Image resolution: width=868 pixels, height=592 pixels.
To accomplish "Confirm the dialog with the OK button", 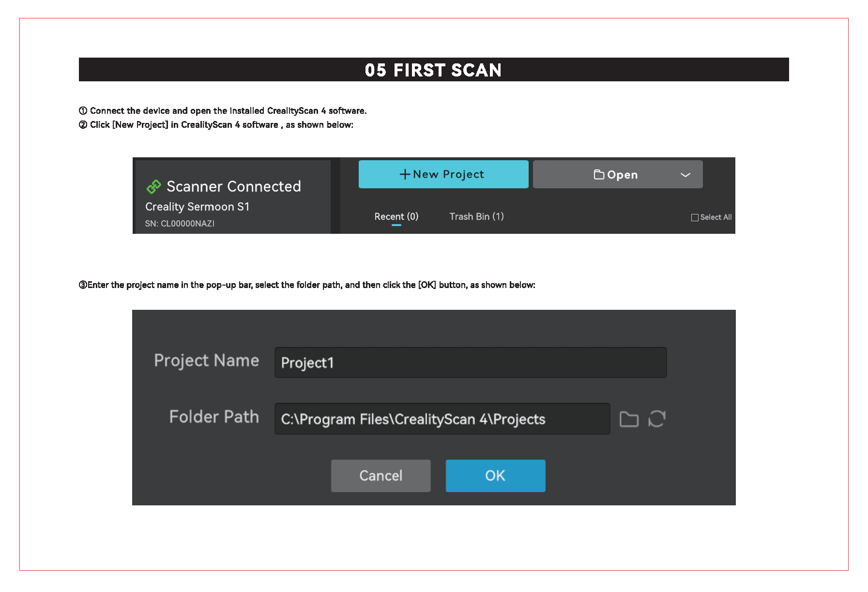I will (495, 476).
